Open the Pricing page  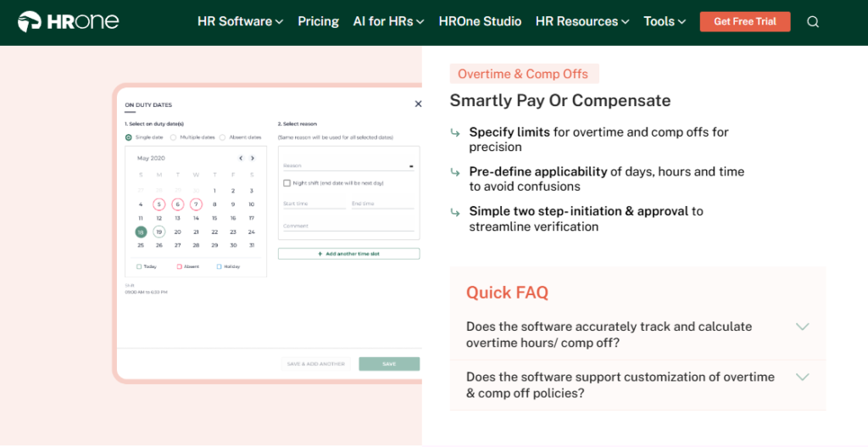pos(319,21)
